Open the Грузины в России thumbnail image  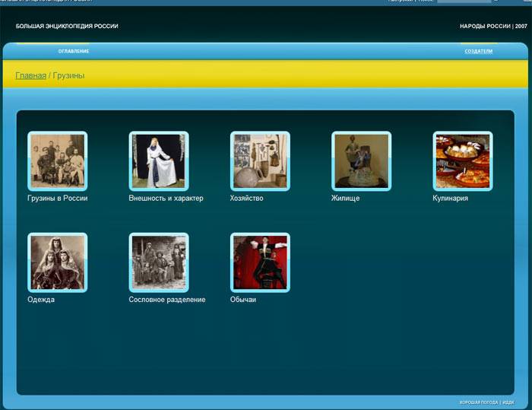click(x=57, y=161)
